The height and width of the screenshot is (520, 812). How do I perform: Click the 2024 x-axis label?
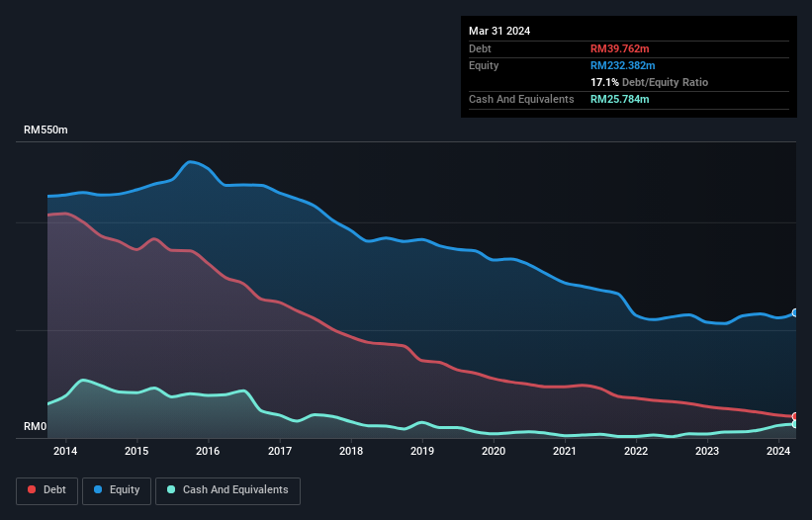pyautogui.click(x=778, y=451)
